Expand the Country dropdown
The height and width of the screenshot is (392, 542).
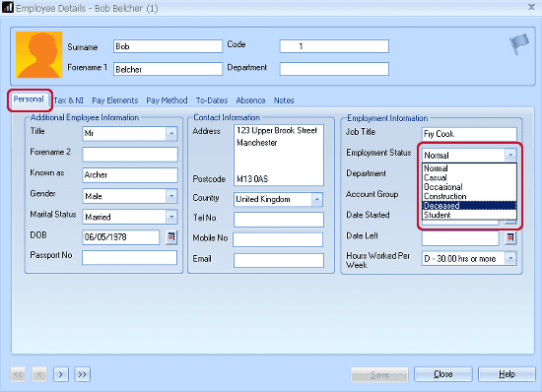(x=316, y=200)
